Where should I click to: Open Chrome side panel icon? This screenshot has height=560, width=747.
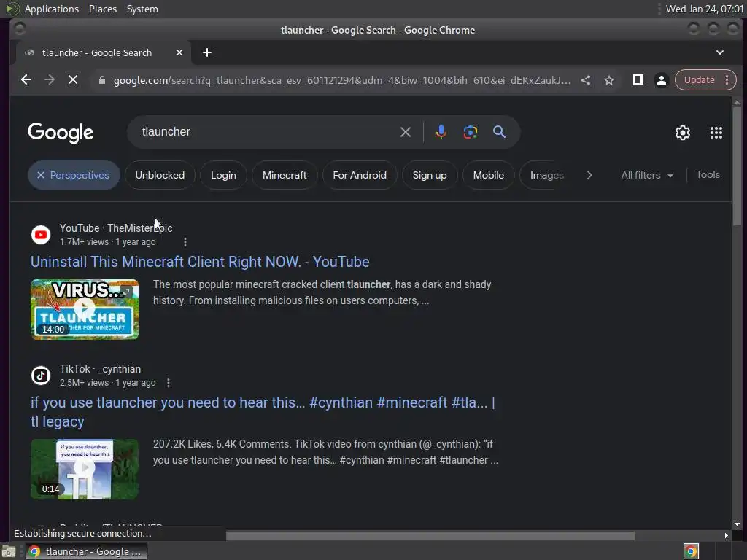pyautogui.click(x=638, y=80)
